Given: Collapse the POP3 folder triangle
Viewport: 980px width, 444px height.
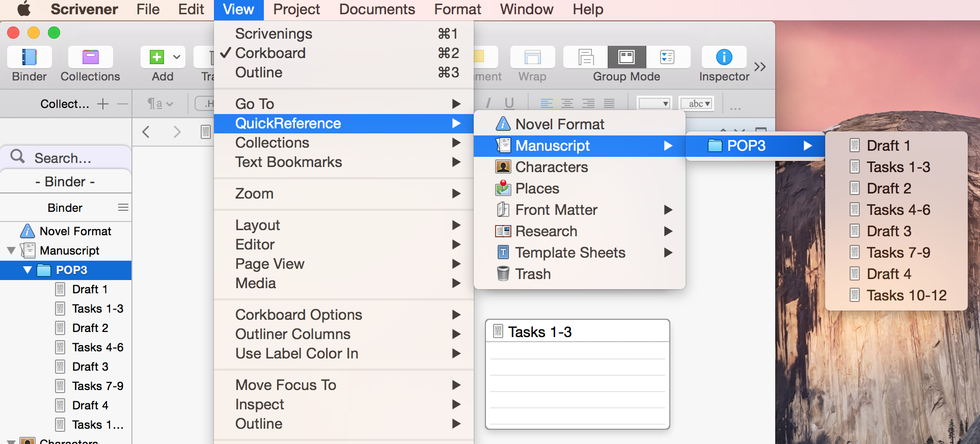Looking at the screenshot, I should point(28,270).
